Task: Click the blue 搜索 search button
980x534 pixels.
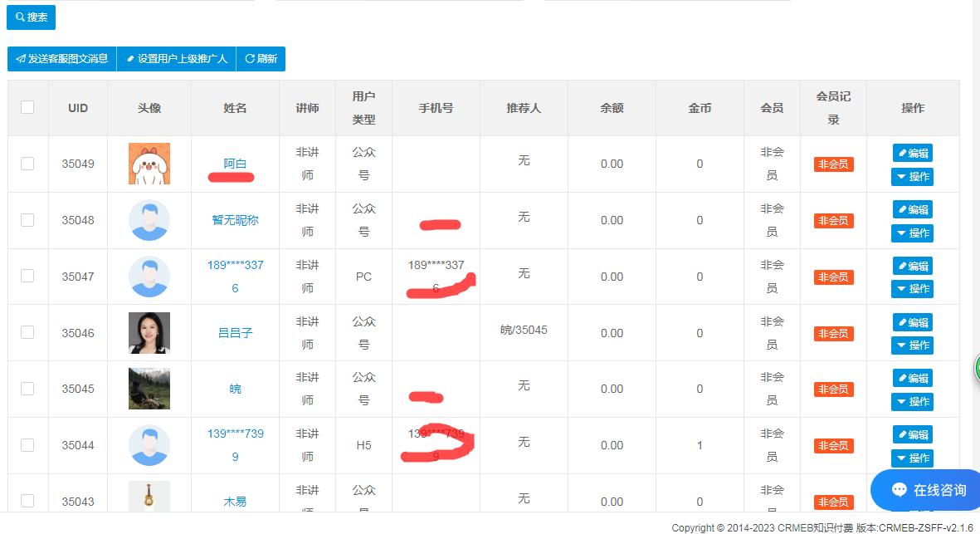Action: tap(31, 17)
